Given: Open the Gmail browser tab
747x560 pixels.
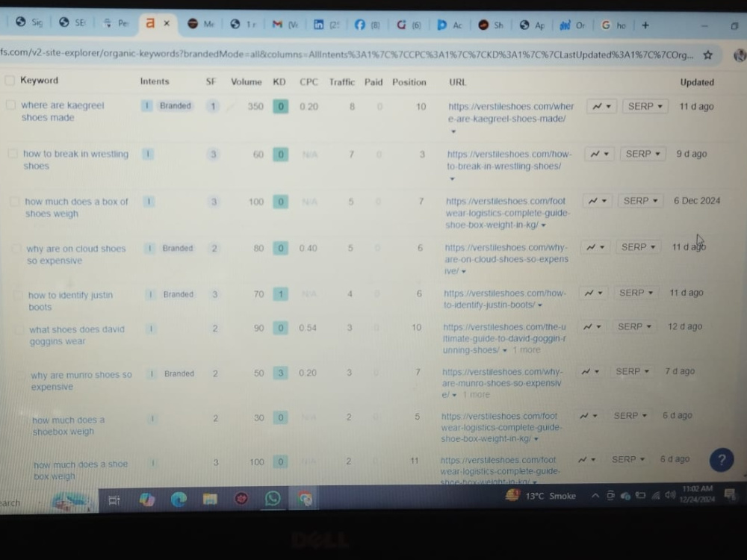Looking at the screenshot, I should (x=285, y=25).
